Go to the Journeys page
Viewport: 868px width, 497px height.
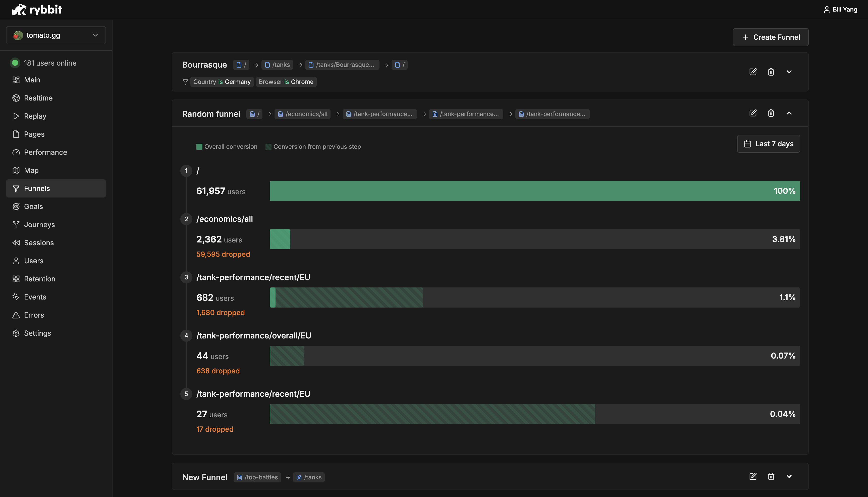point(39,225)
